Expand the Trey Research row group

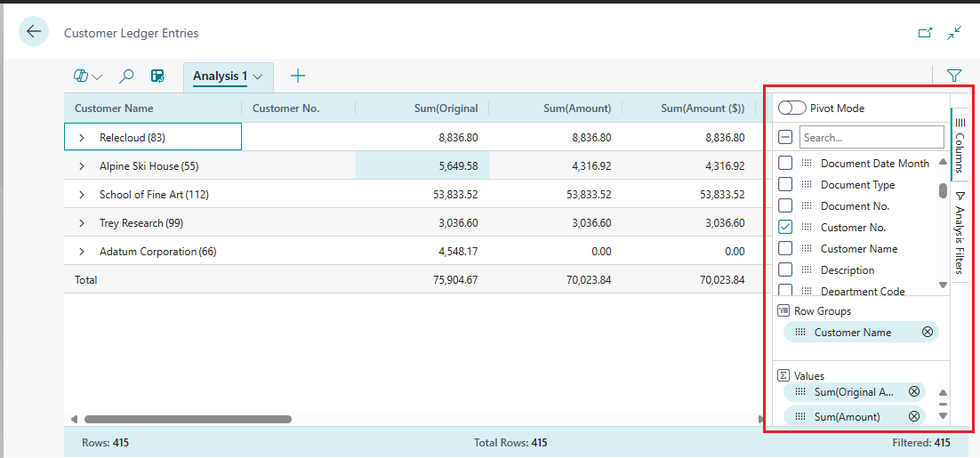tap(82, 223)
